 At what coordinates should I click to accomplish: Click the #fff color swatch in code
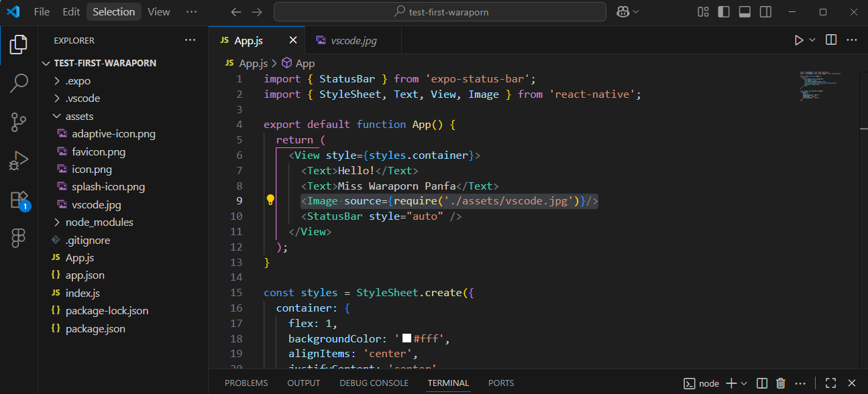click(406, 339)
